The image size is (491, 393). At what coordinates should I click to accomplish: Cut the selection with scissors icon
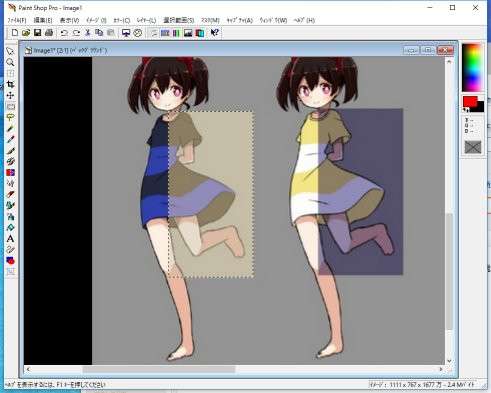coord(88,33)
